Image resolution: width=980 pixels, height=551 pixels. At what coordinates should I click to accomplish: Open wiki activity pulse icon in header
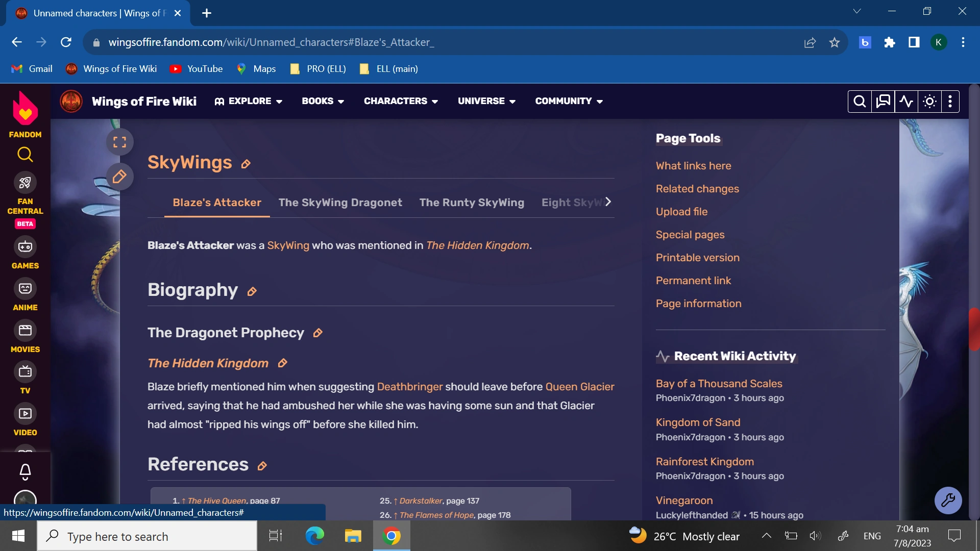pyautogui.click(x=906, y=101)
